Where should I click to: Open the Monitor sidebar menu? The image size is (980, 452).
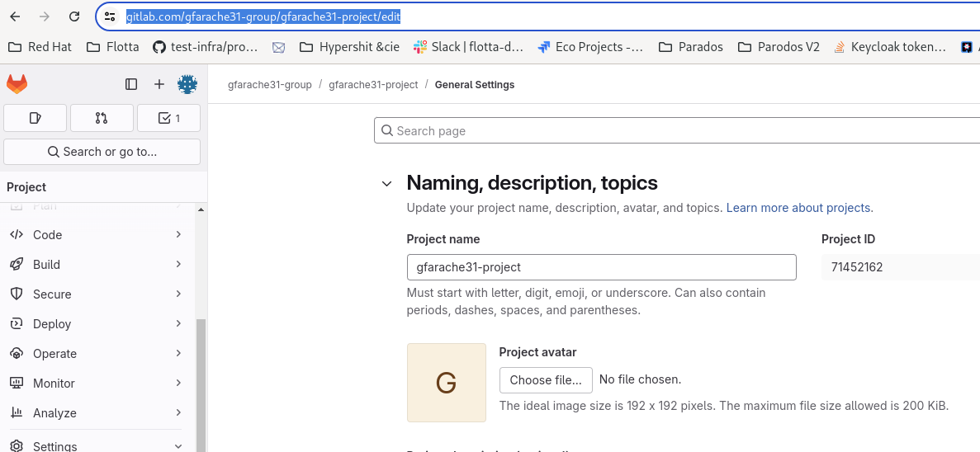point(96,384)
